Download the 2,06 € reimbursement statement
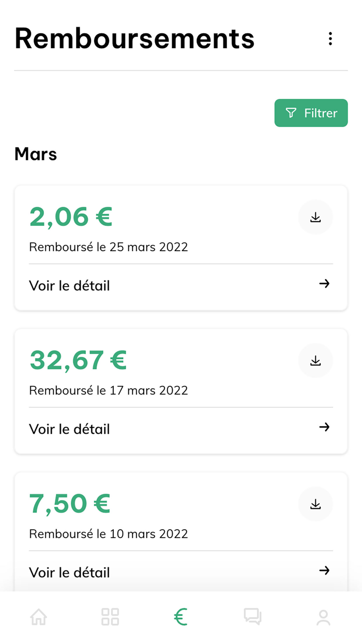 pyautogui.click(x=315, y=217)
